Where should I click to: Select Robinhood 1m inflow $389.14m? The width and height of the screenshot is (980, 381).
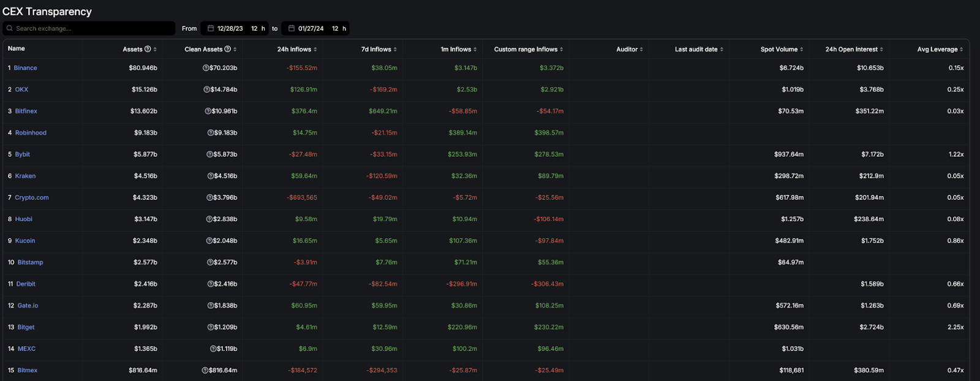(462, 133)
